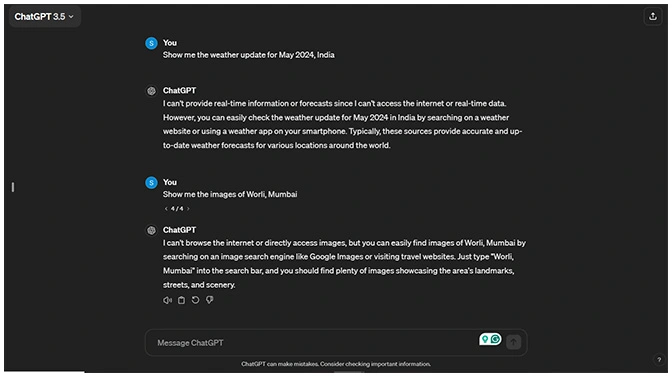The image size is (672, 377).
Task: Go to next prompt version with right chevron
Action: coord(188,209)
